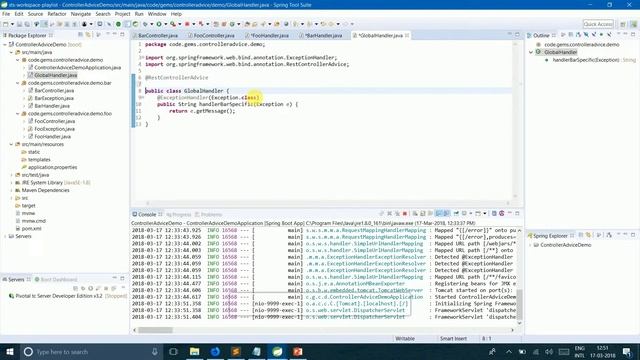Open the Refactor menu
This screenshot has width=640, height=360.
click(x=57, y=14)
